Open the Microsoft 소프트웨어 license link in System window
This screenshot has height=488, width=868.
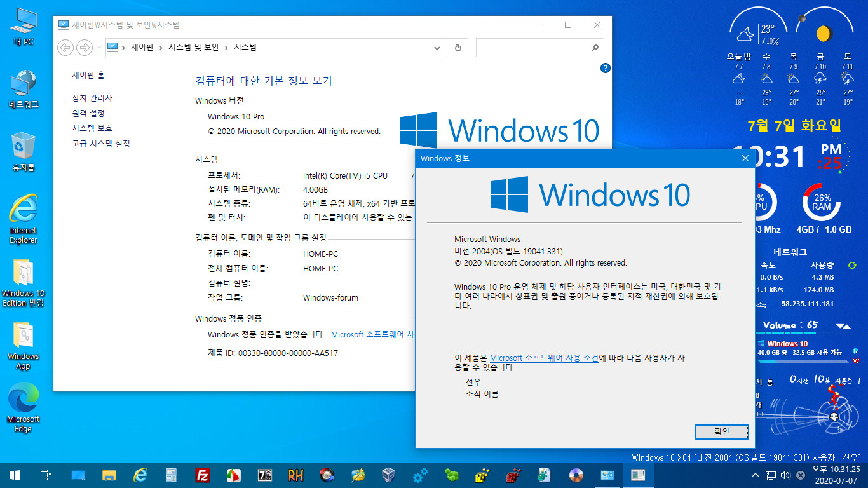click(x=373, y=334)
